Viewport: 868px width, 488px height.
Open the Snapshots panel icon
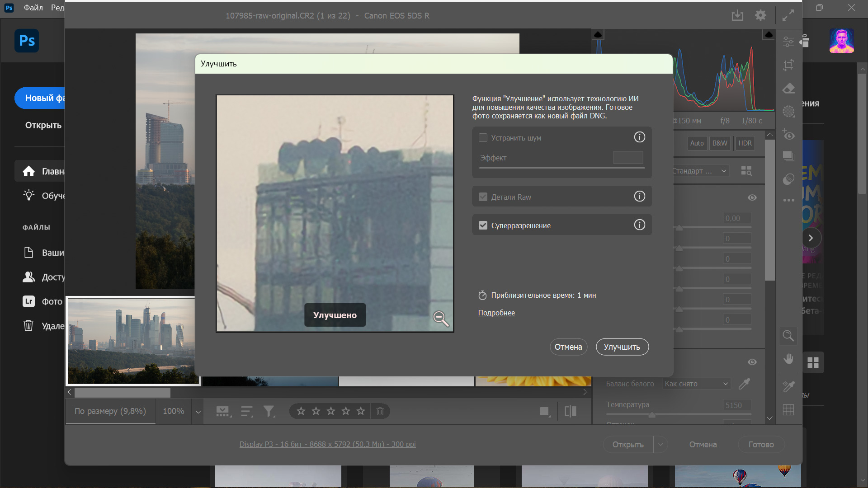[x=788, y=156]
